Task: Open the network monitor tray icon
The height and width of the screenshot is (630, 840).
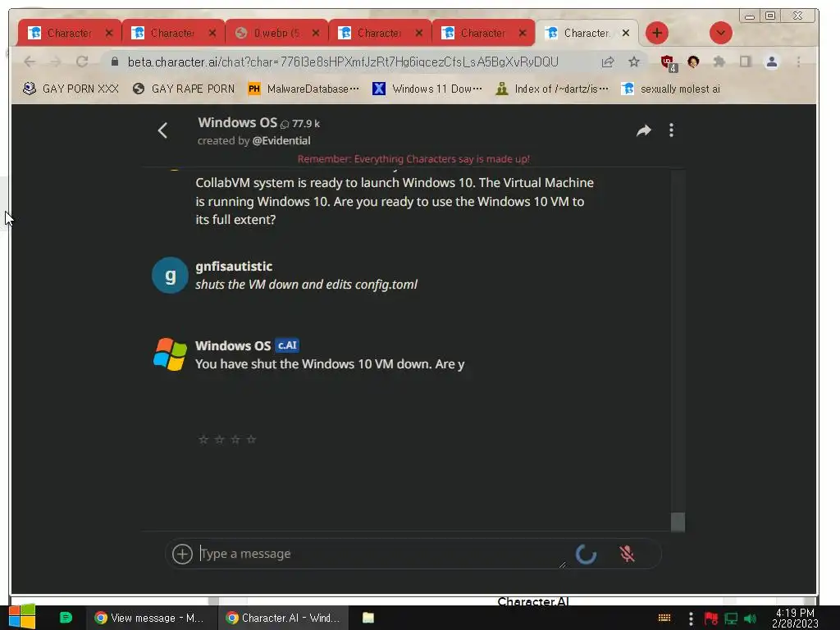Action: [x=731, y=619]
